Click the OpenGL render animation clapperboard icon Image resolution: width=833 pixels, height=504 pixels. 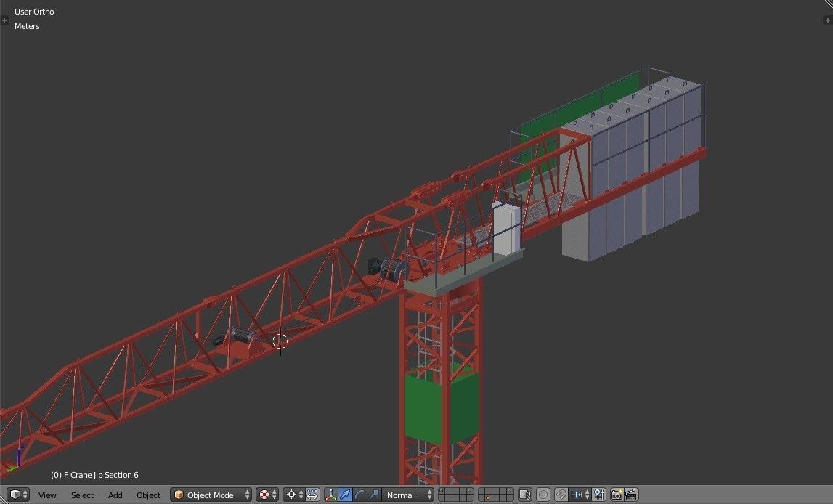click(630, 495)
